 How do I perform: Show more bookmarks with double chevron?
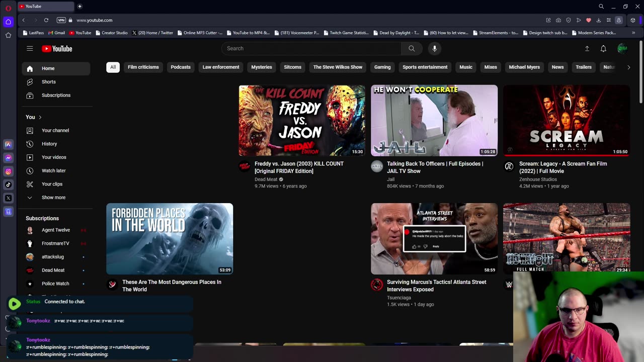coord(633,33)
